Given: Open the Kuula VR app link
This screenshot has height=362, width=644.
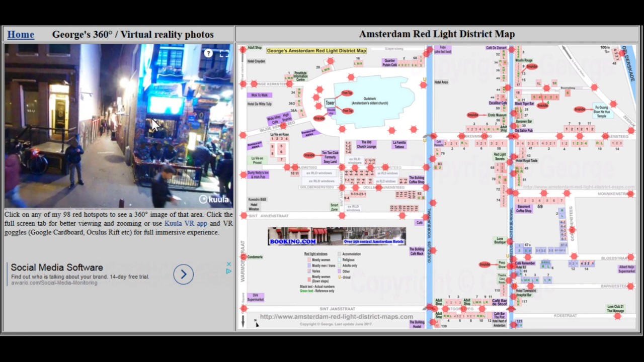Looking at the screenshot, I should tap(186, 223).
